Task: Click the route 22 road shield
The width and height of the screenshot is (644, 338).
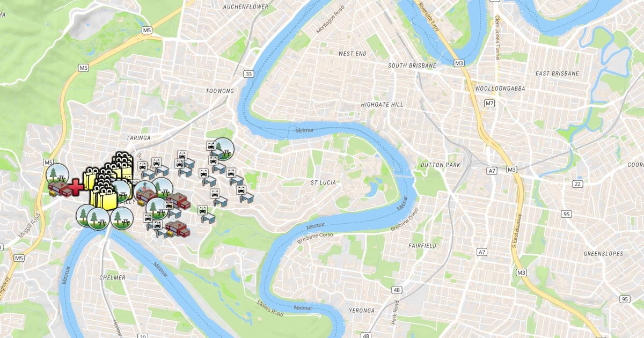Action: 577,184
